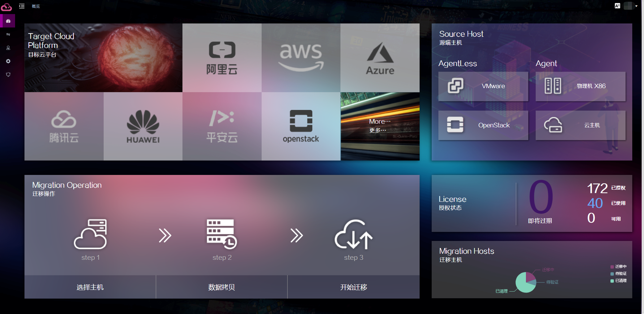Select 腾讯云 as target cloud platform
The image size is (644, 314).
click(x=64, y=126)
